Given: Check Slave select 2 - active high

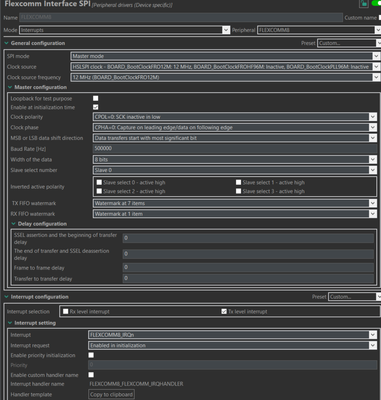Looking at the screenshot, I should tap(99, 191).
